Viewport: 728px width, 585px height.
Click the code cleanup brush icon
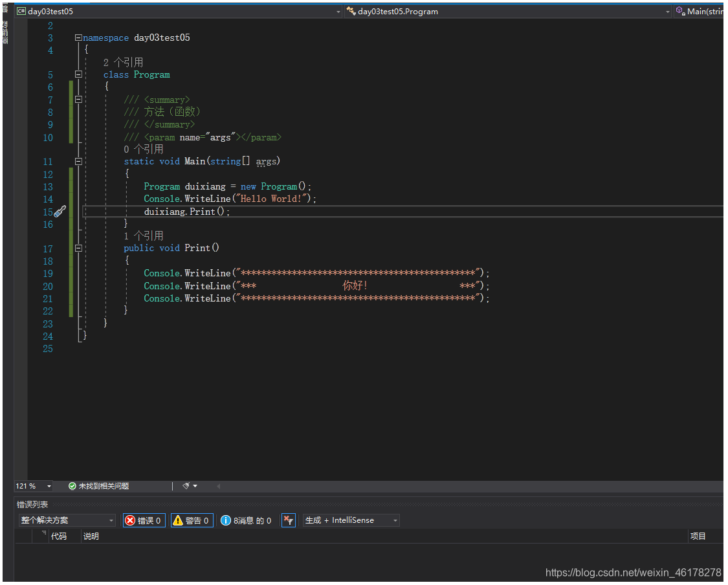pos(186,487)
